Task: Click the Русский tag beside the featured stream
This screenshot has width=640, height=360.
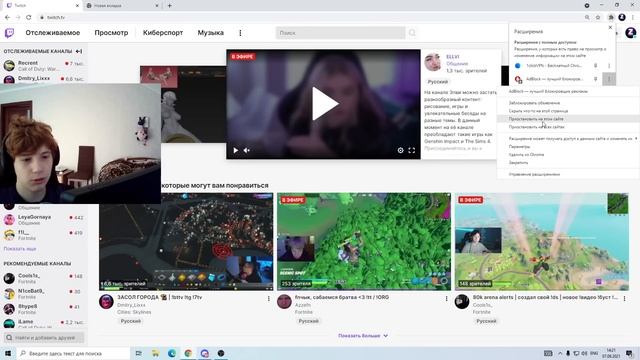Action: click(x=438, y=82)
